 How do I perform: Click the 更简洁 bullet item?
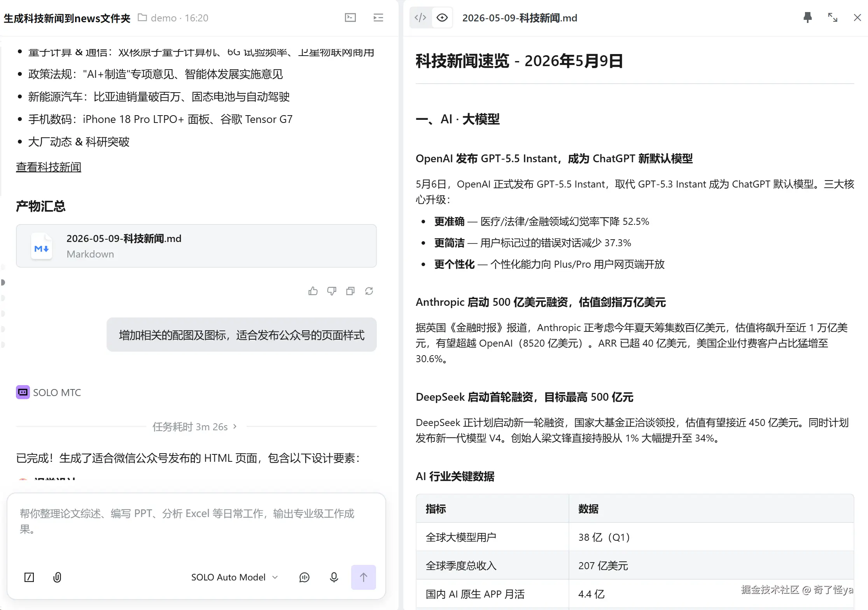tap(532, 243)
